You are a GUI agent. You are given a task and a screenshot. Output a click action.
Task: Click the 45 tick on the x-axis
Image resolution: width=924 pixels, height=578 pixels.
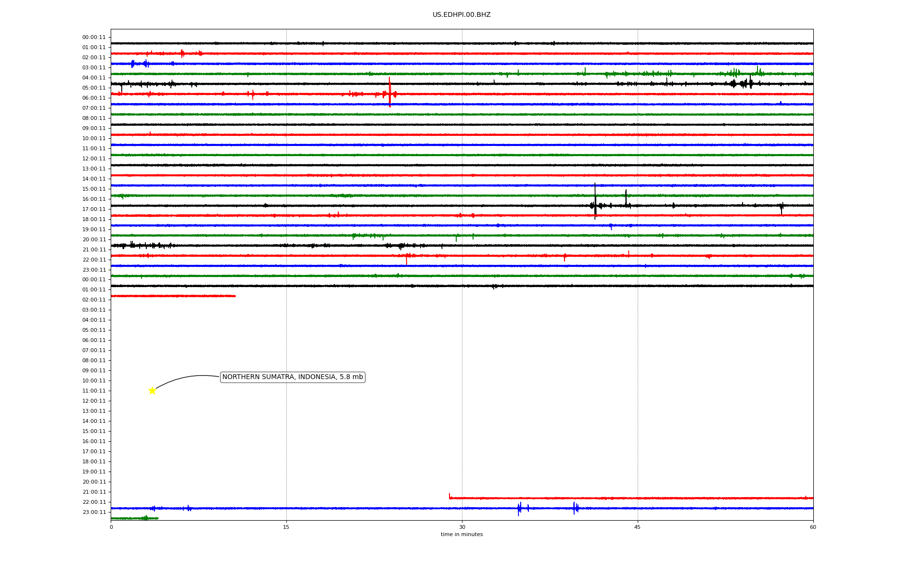point(638,527)
